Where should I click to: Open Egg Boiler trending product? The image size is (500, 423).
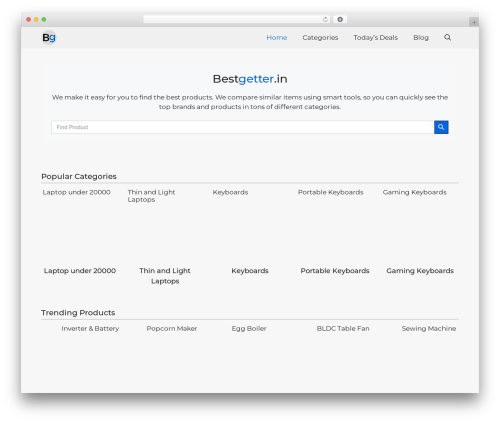[249, 328]
